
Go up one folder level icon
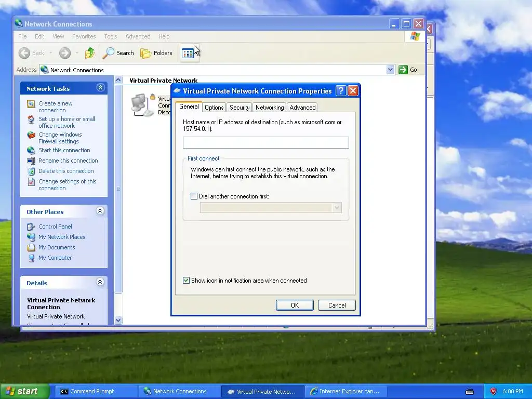click(x=90, y=53)
